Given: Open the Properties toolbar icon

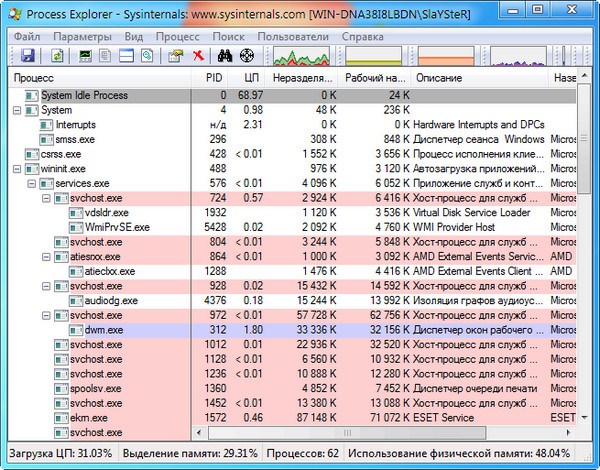Looking at the screenshot, I should pyautogui.click(x=176, y=55).
